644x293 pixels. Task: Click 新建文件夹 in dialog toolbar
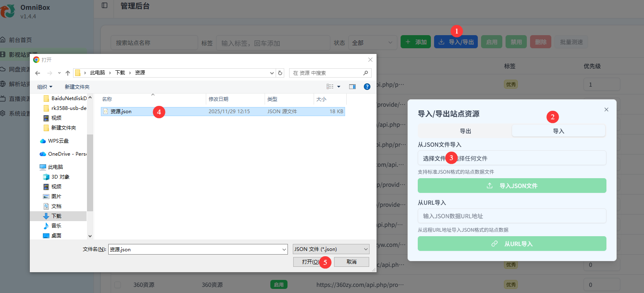(77, 87)
